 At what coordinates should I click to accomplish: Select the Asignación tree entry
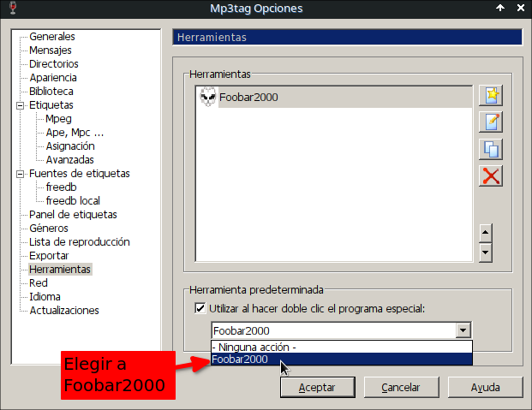pyautogui.click(x=70, y=146)
